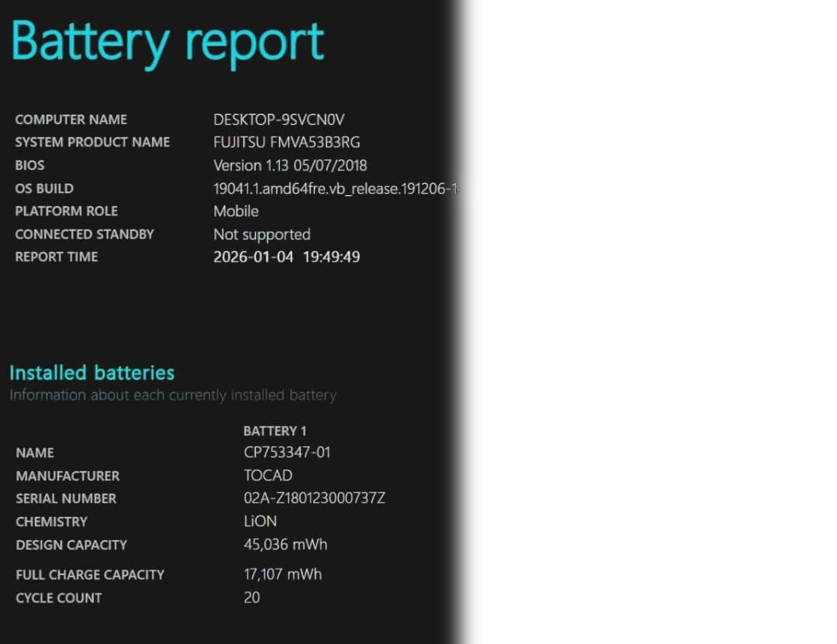Select the Mobile platform role value
This screenshot has width=837, height=644.
click(236, 211)
